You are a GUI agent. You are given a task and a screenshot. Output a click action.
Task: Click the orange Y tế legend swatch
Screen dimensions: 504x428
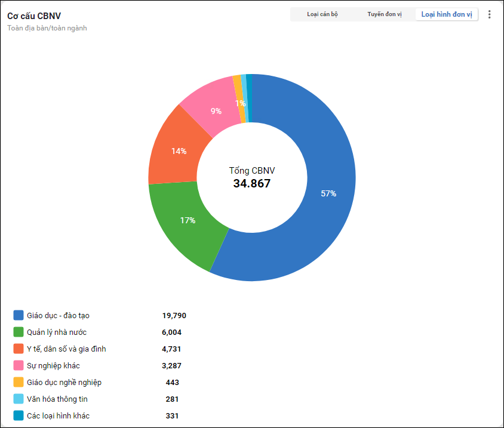click(x=19, y=349)
